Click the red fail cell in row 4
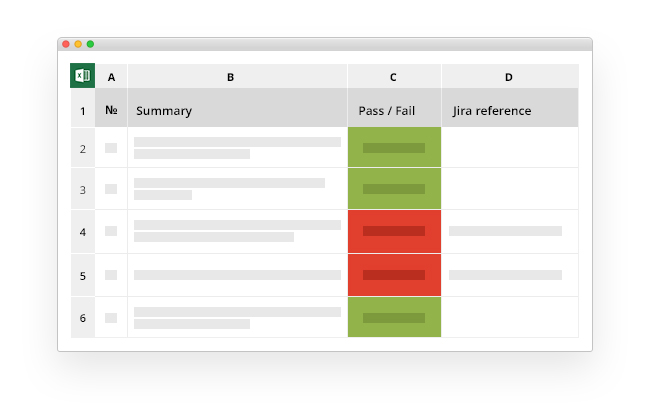Screen dimensions: 651x408 click(x=394, y=231)
